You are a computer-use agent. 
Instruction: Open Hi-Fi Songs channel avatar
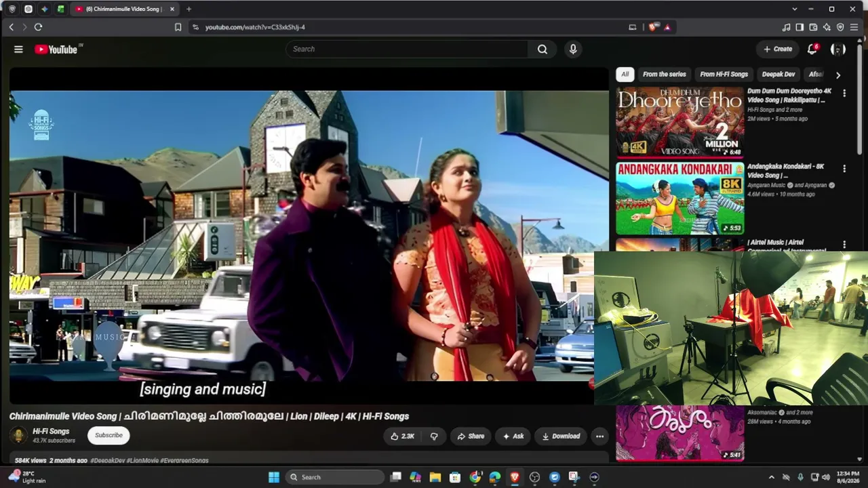19,435
